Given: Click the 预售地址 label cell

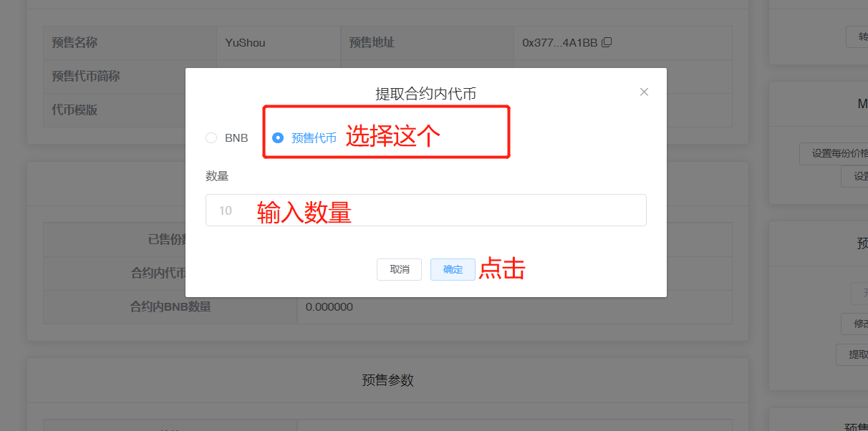Looking at the screenshot, I should point(372,43).
